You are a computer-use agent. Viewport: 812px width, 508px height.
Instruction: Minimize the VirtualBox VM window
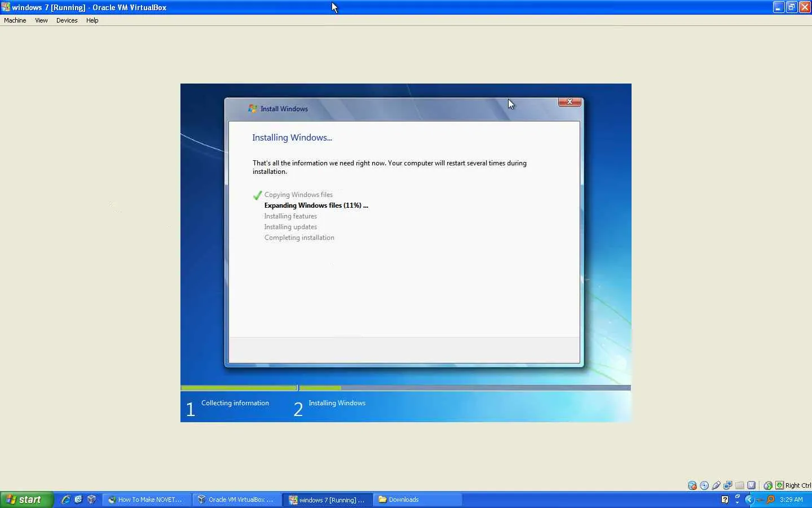[x=779, y=7]
